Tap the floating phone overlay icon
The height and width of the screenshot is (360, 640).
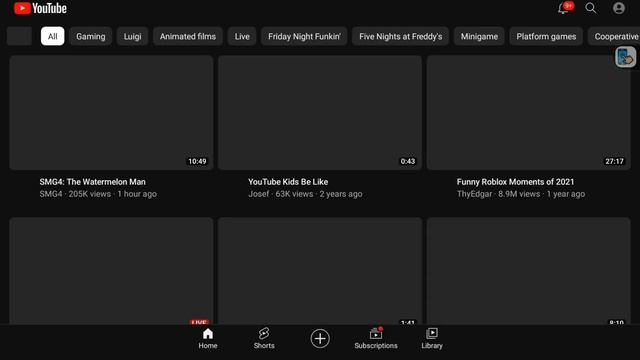[625, 57]
